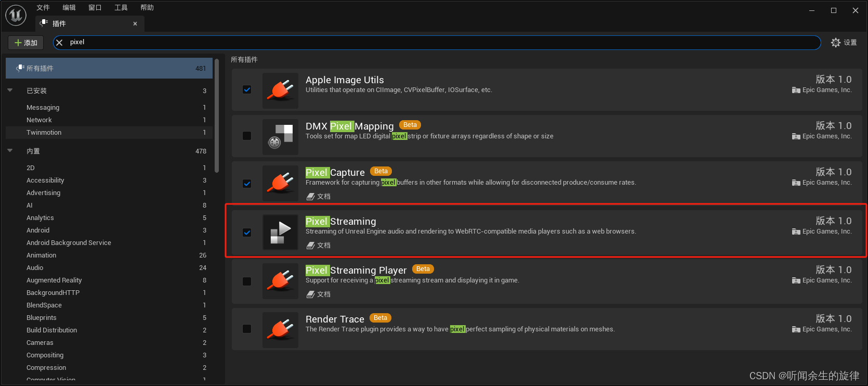Screen dimensions: 868x386
Task: Click the plugin tab icon beside 插件
Action: [44, 23]
